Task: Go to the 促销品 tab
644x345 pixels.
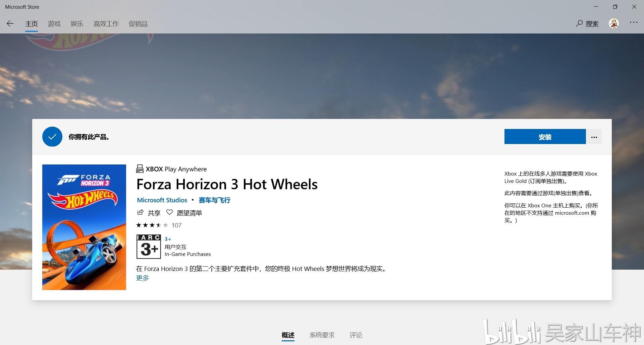Action: click(x=138, y=24)
